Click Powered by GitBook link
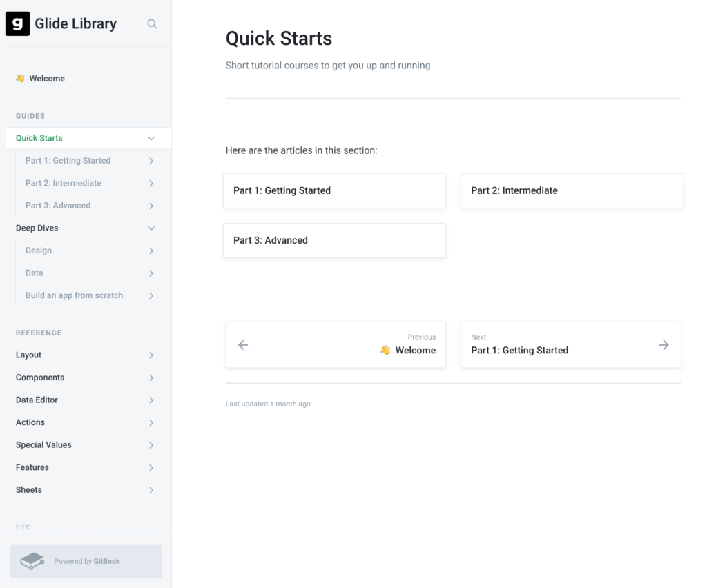707x588 pixels. pyautogui.click(x=86, y=561)
